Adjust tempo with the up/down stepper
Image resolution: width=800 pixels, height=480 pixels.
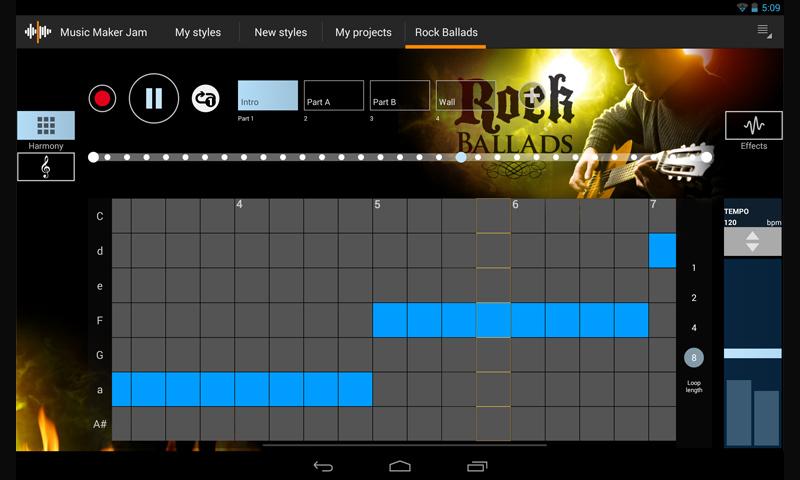[x=753, y=241]
